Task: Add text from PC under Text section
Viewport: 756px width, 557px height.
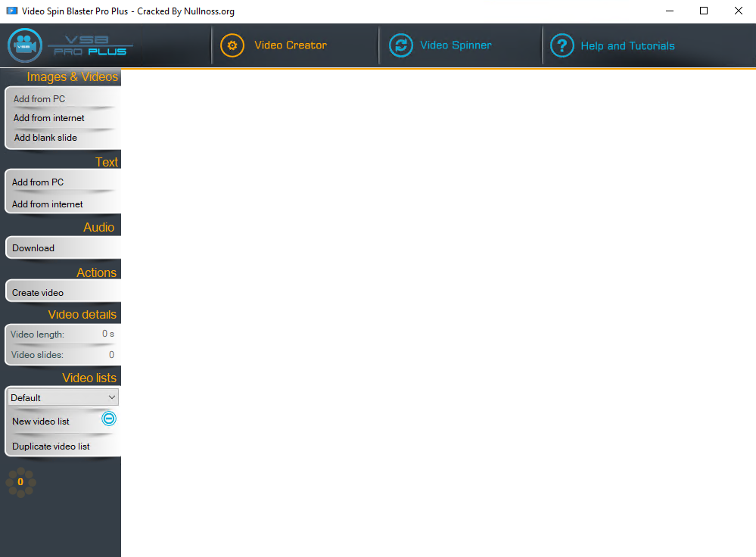Action: tap(38, 182)
